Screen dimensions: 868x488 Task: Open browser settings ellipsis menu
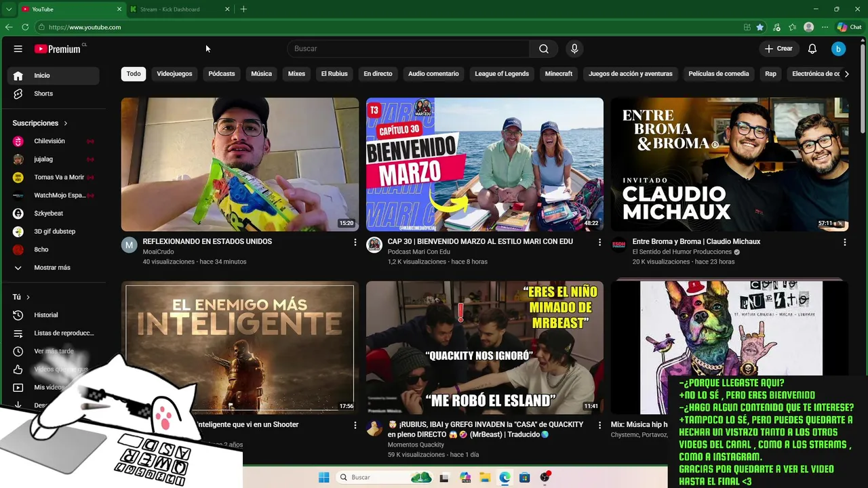825,27
